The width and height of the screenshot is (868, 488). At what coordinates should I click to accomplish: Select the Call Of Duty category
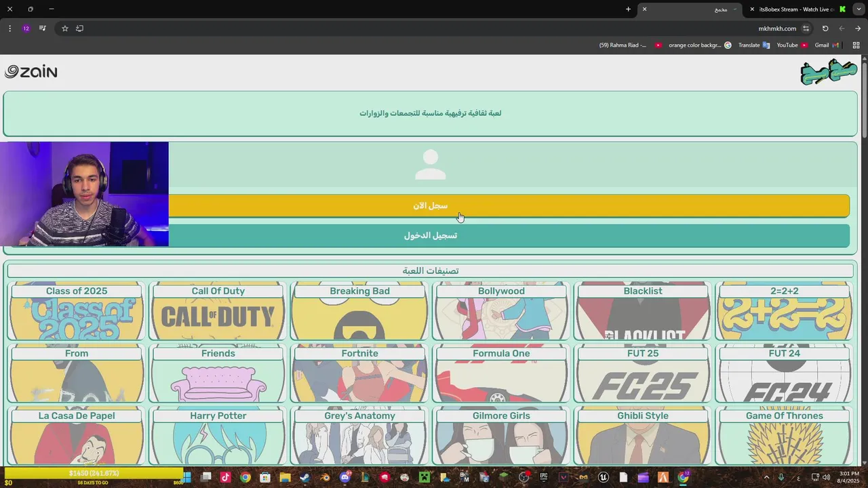[x=218, y=310]
